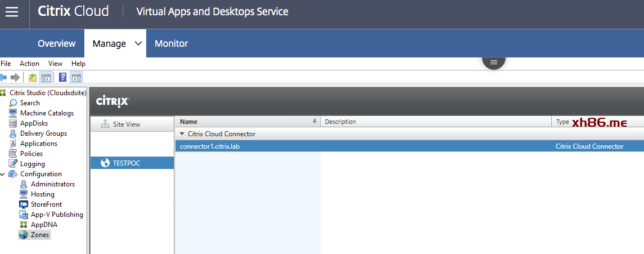Open the File menu

click(6, 63)
